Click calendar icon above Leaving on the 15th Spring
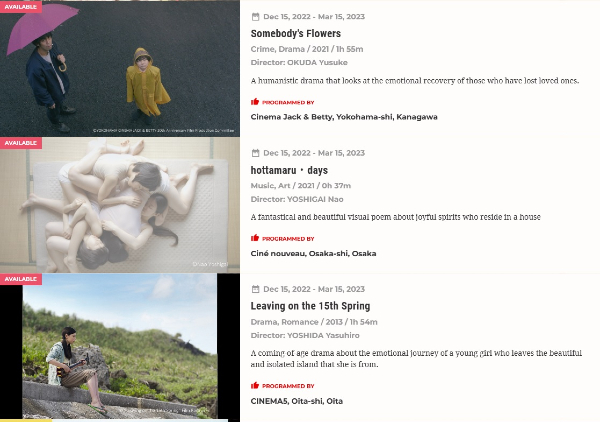 [255, 289]
